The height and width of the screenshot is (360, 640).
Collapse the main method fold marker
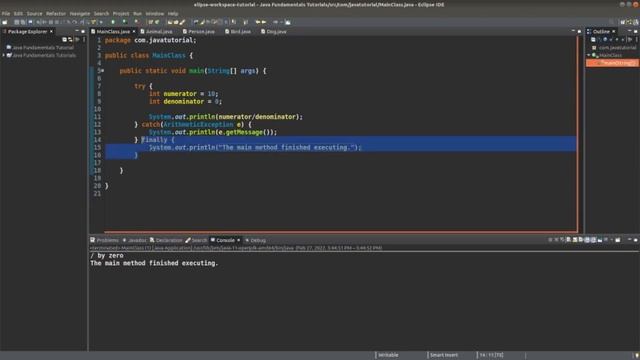pos(103,71)
